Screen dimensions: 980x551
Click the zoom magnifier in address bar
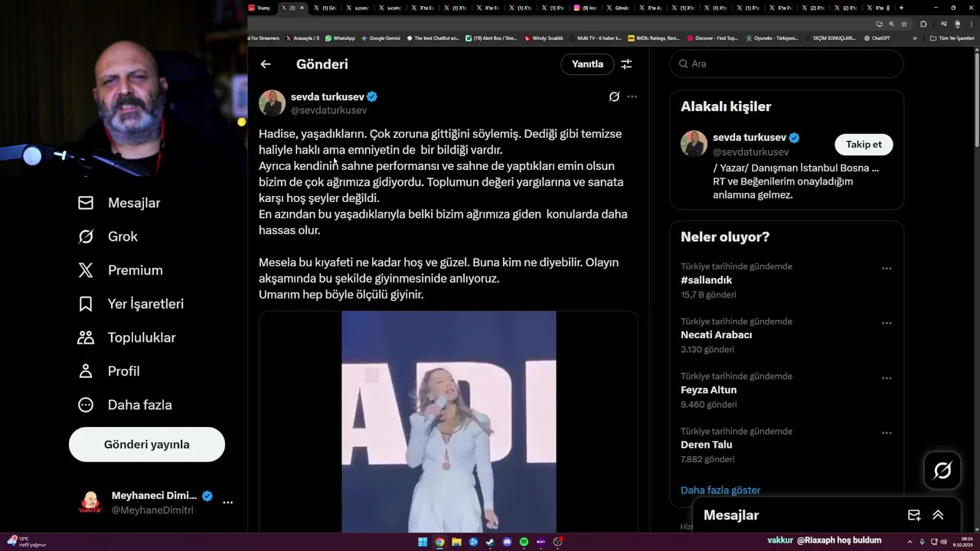tap(891, 24)
